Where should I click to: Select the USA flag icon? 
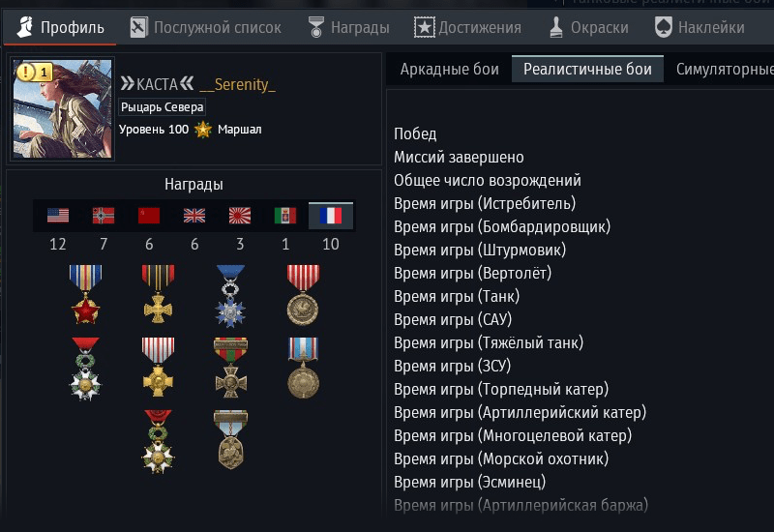(58, 216)
